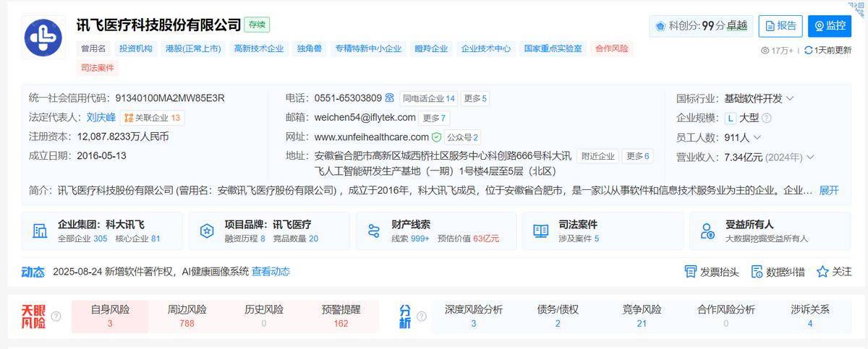This screenshot has height=349, width=868.
Task: Click the 独角兽 tag
Action: coord(309,49)
